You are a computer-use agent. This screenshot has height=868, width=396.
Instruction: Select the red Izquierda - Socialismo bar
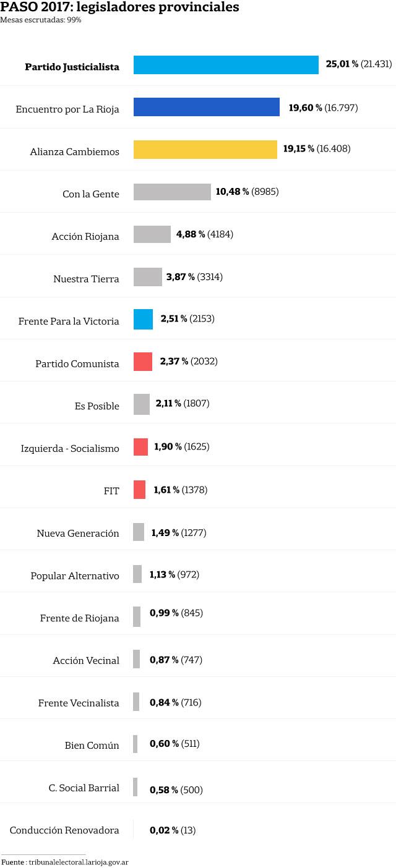pyautogui.click(x=141, y=447)
